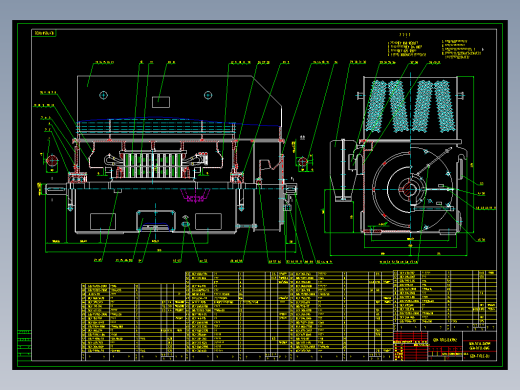Click the right circular lifting hole on top cover
The image size is (520, 390).
[x=208, y=95]
